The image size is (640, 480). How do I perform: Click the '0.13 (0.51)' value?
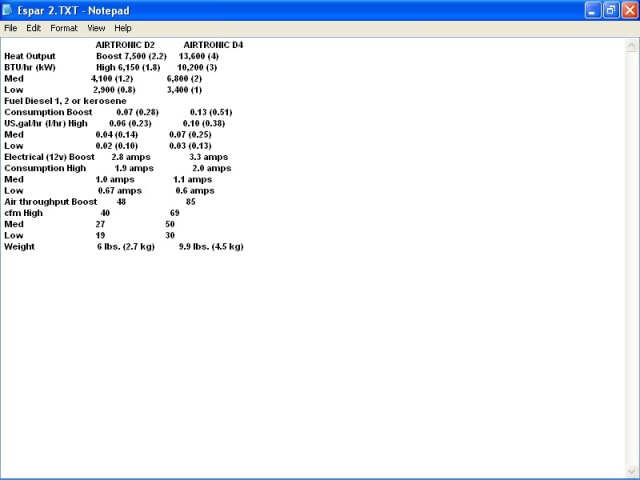[x=211, y=112]
